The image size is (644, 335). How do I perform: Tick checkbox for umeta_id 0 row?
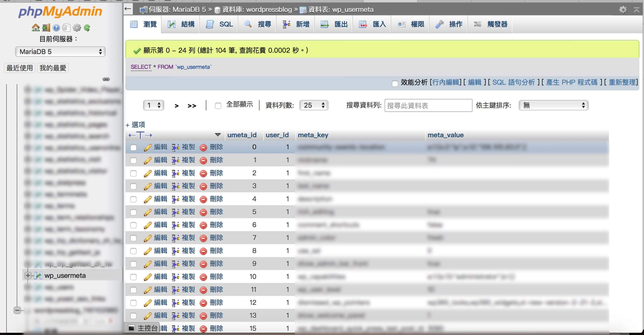133,148
